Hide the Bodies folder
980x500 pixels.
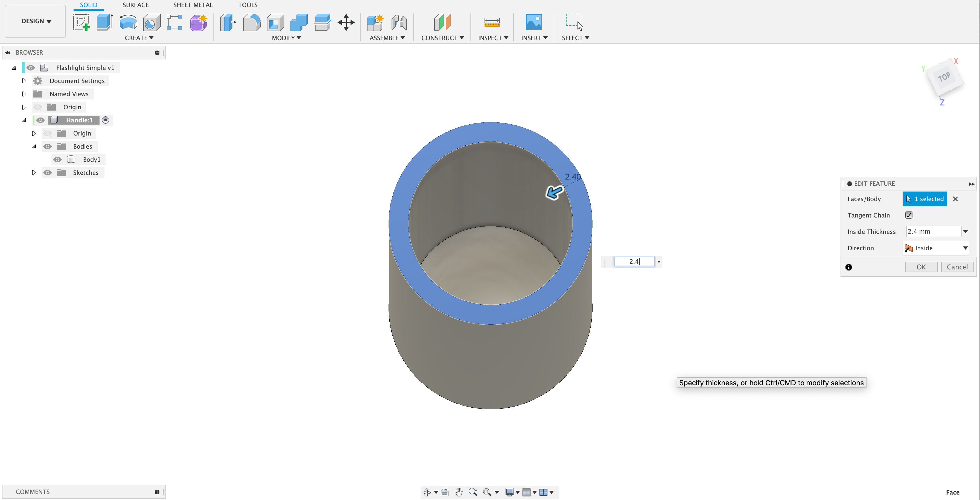point(48,146)
